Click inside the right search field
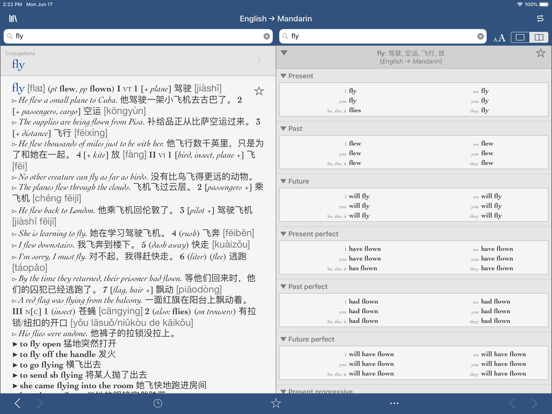Viewport: 552px width, 414px height. pyautogui.click(x=383, y=36)
